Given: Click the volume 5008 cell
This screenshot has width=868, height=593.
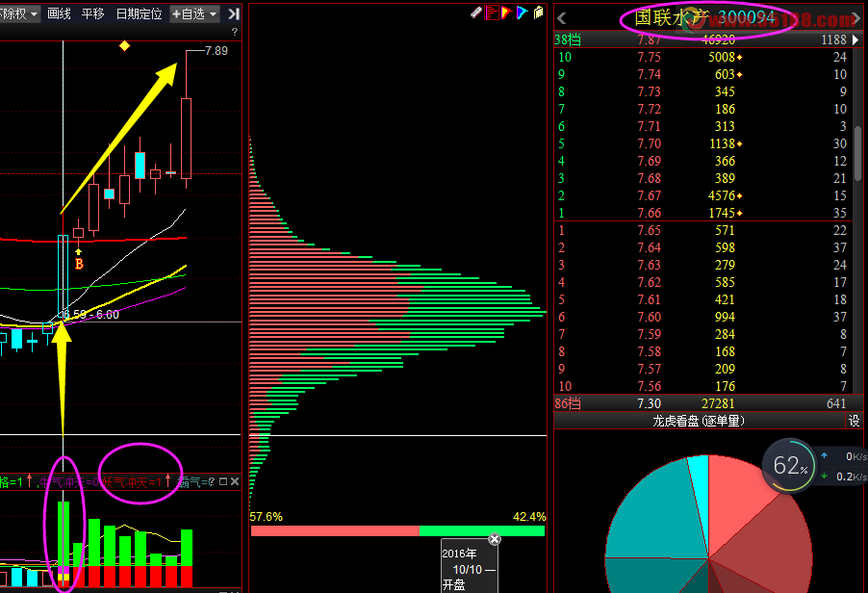Looking at the screenshot, I should coord(722,57).
